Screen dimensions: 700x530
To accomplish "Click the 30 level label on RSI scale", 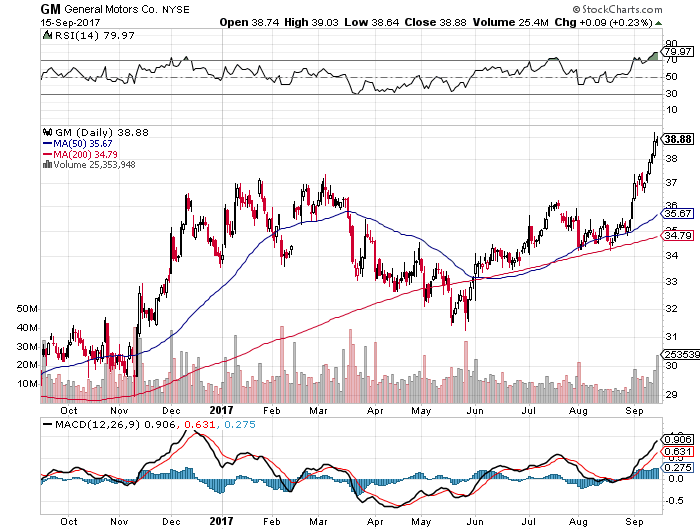I will [671, 93].
